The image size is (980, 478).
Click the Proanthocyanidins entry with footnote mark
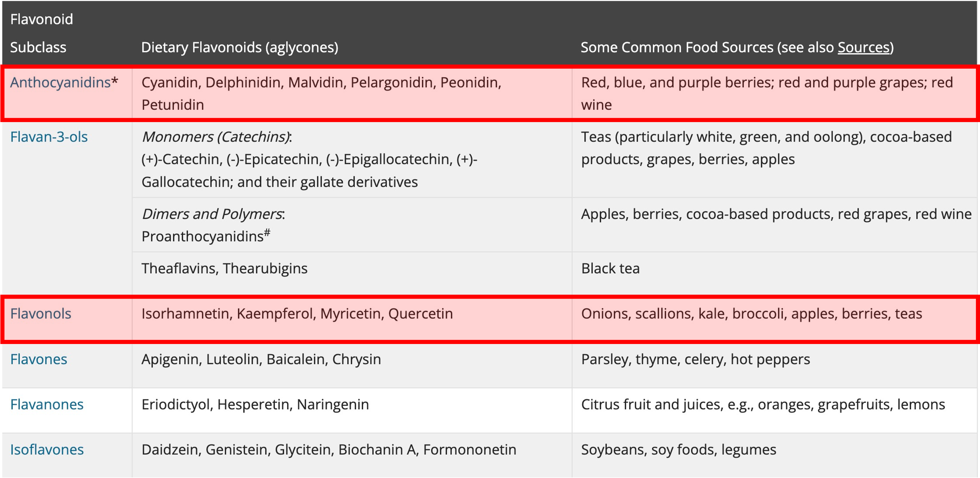pyautogui.click(x=206, y=236)
